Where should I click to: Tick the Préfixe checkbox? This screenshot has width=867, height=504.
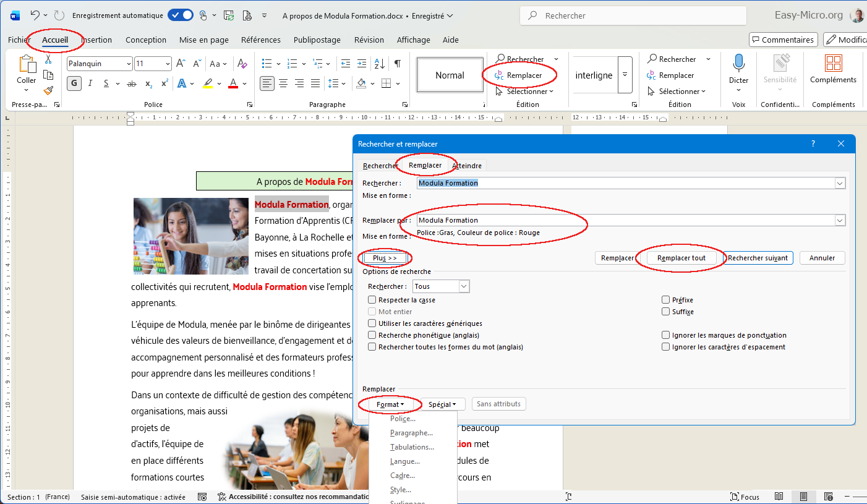coord(666,300)
